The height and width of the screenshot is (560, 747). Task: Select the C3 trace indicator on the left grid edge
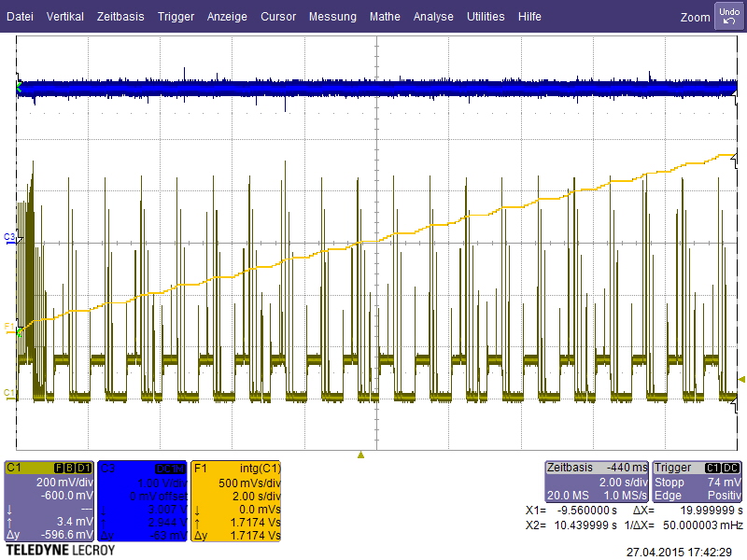tap(8, 237)
